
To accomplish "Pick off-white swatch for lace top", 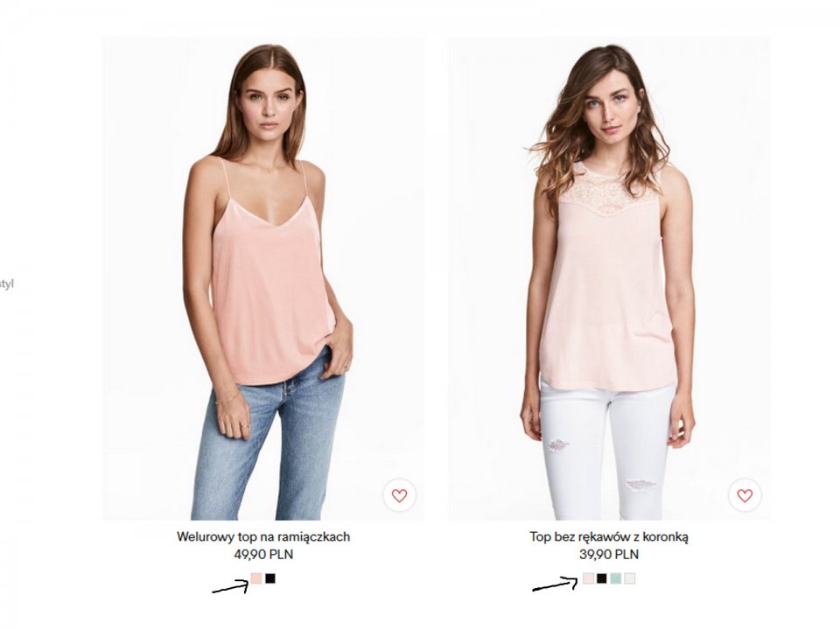I will click(x=630, y=578).
